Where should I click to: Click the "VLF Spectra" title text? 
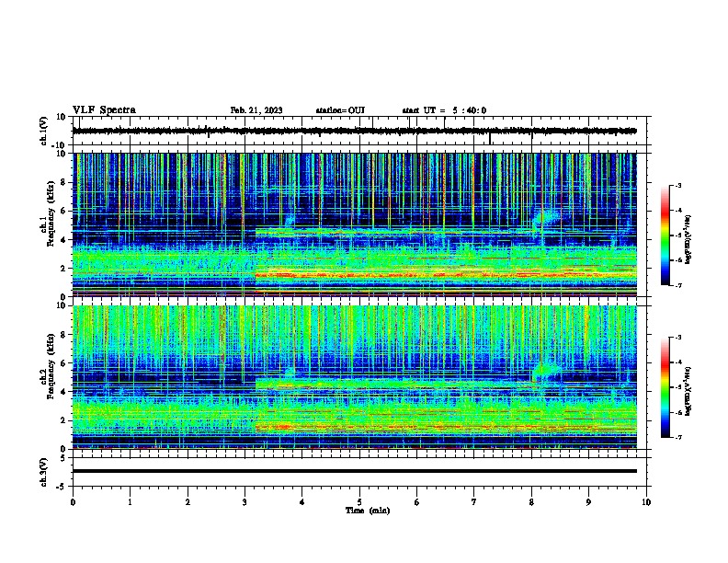click(104, 110)
